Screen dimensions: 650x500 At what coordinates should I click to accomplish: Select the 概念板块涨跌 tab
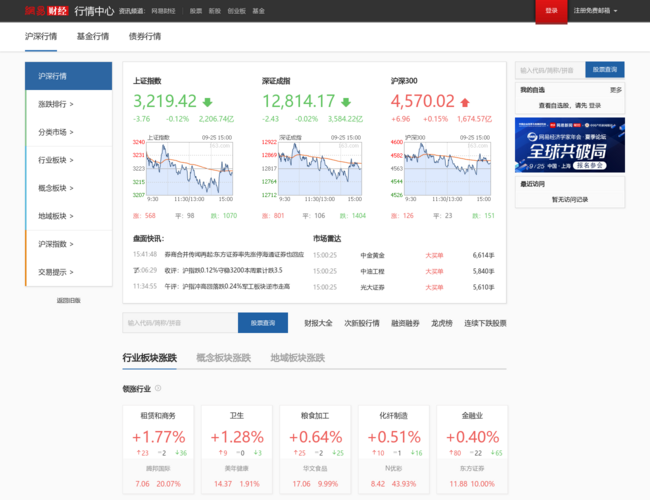[x=223, y=358]
